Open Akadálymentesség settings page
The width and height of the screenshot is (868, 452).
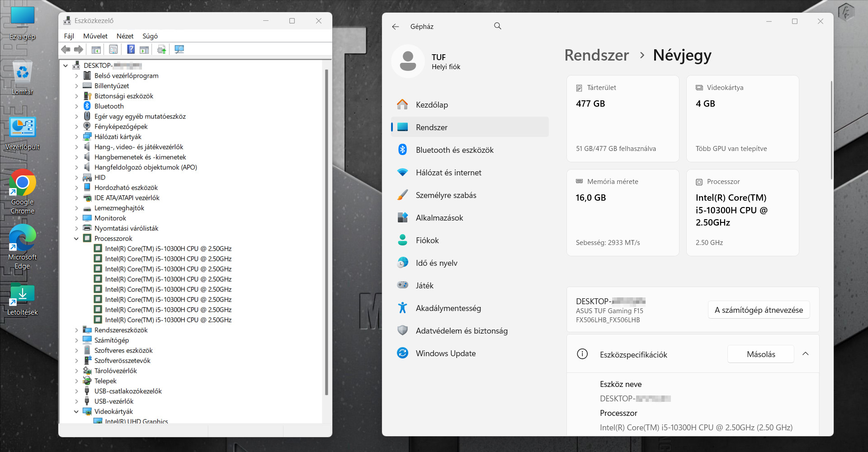click(x=470, y=308)
